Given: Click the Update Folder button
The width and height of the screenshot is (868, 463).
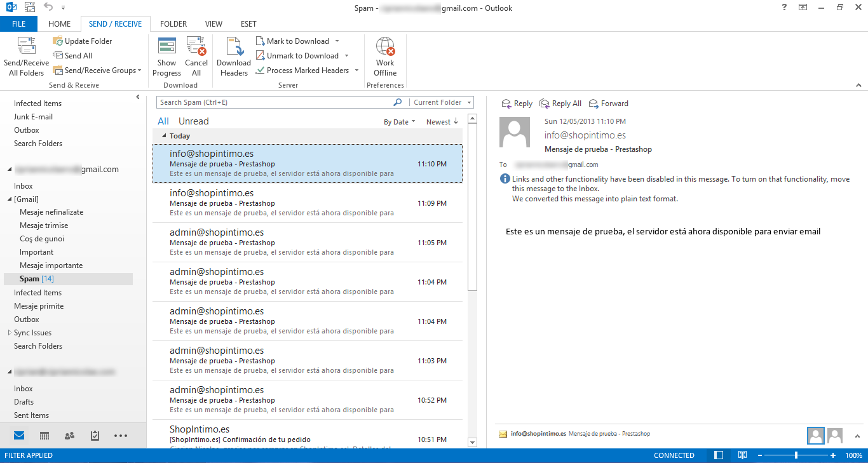Looking at the screenshot, I should coord(83,41).
